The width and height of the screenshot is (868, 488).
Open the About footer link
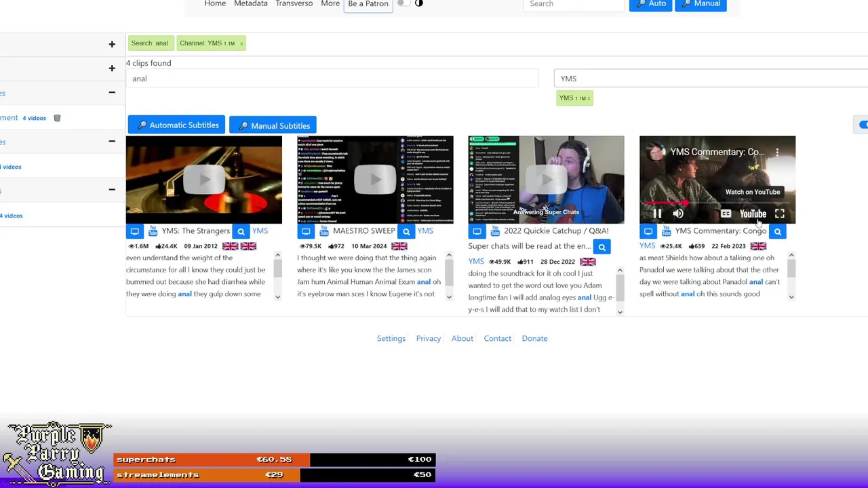point(462,338)
